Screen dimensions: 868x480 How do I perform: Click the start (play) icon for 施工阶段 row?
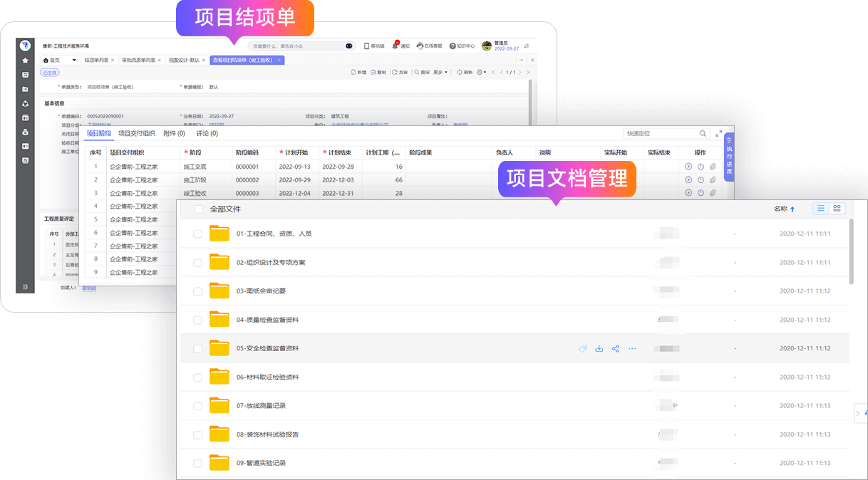688,180
